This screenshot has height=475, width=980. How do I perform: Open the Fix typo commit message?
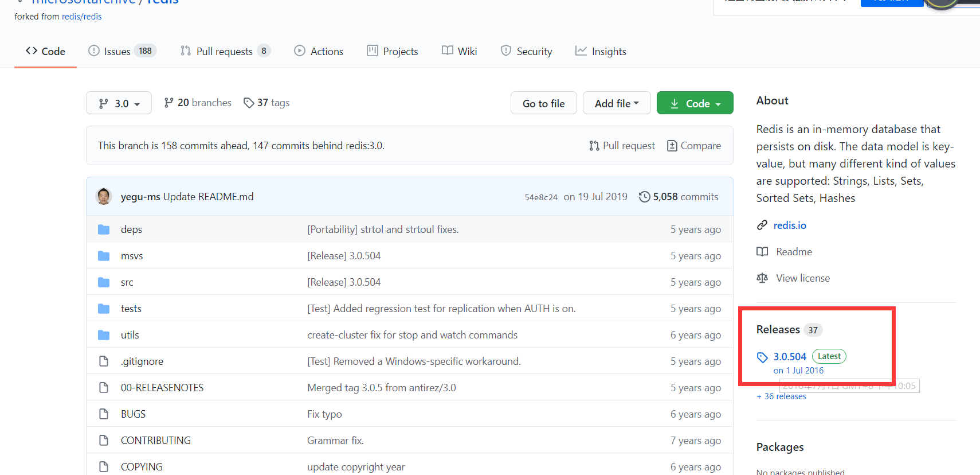click(324, 414)
